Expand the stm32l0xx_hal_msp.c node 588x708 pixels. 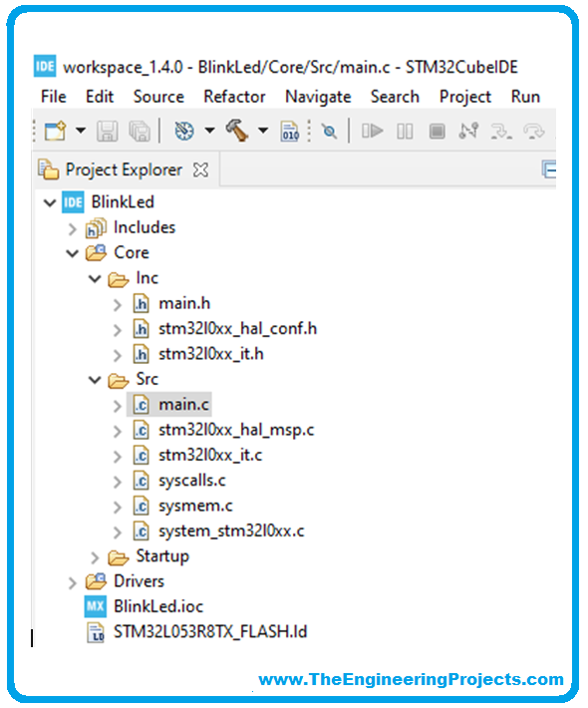click(118, 432)
